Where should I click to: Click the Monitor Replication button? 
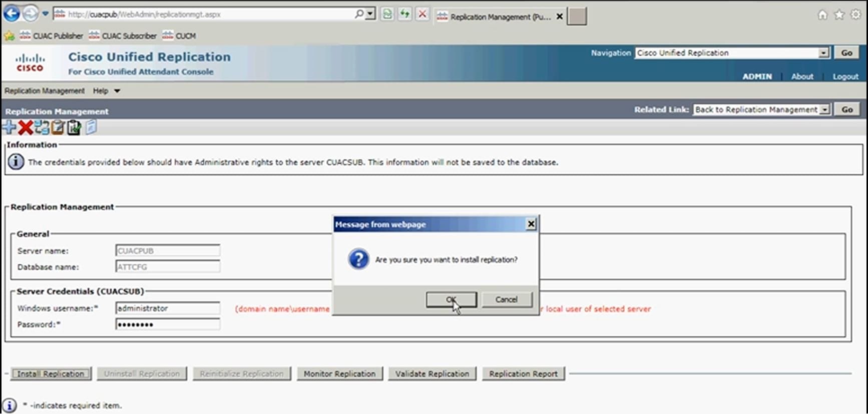[x=339, y=374]
